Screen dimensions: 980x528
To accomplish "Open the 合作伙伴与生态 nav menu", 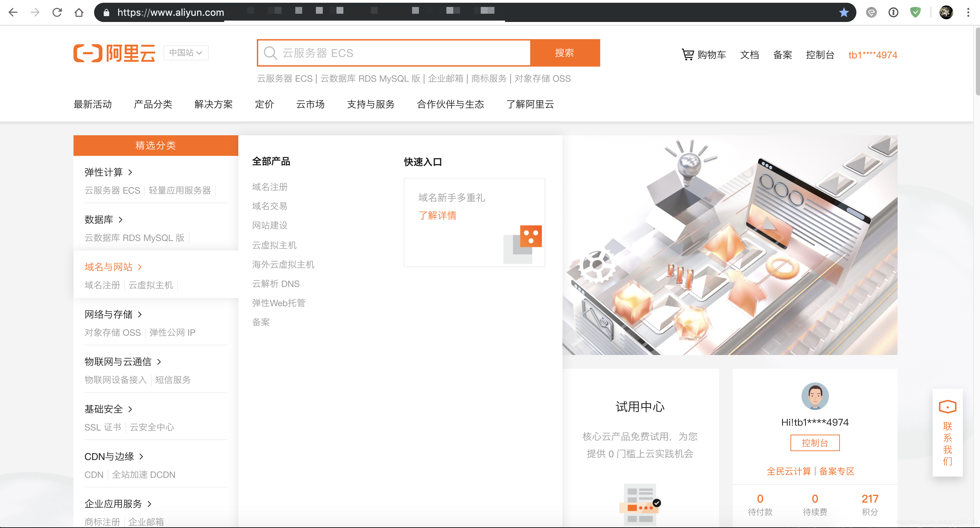I will pos(451,104).
